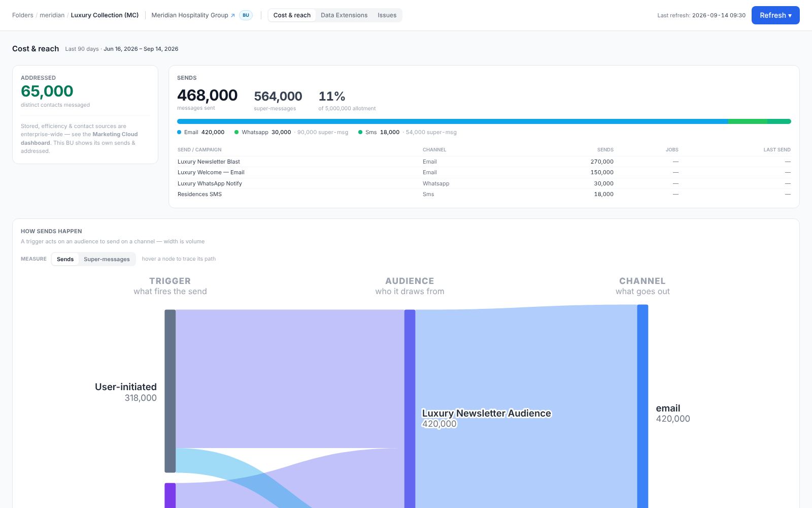Viewport: 812px width, 508px height.
Task: Click the 468,000 messages sent figure
Action: pyautogui.click(x=207, y=95)
